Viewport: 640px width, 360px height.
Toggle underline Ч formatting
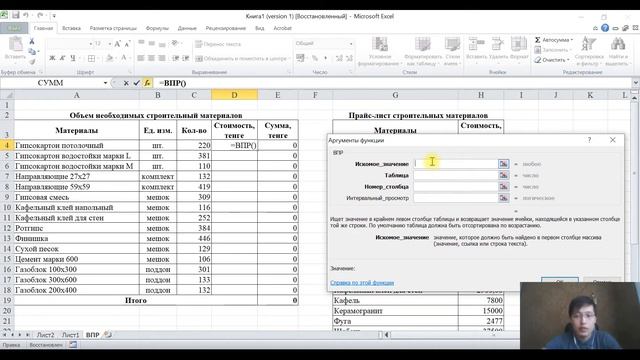coord(73,58)
